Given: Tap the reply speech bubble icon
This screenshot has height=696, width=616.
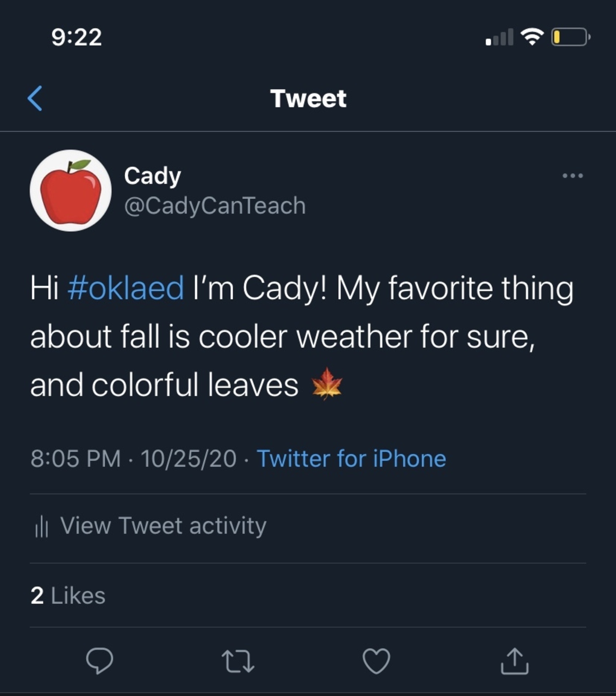Looking at the screenshot, I should 99,660.
